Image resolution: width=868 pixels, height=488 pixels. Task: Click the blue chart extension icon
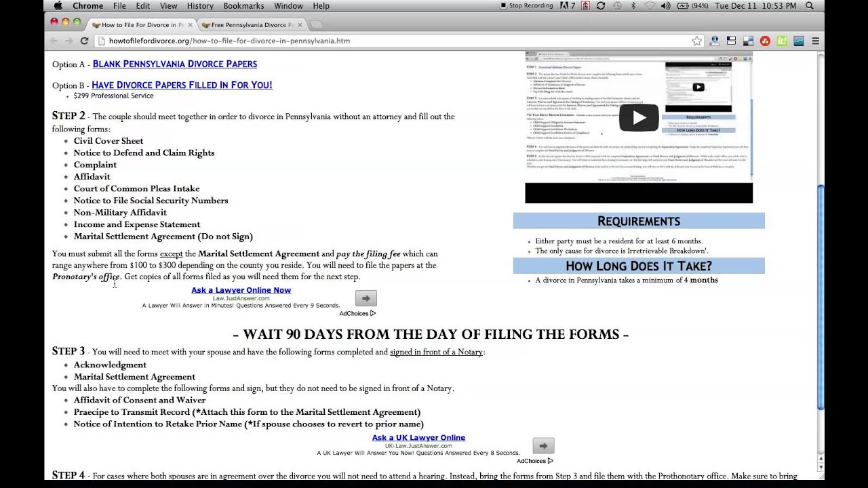coord(798,41)
